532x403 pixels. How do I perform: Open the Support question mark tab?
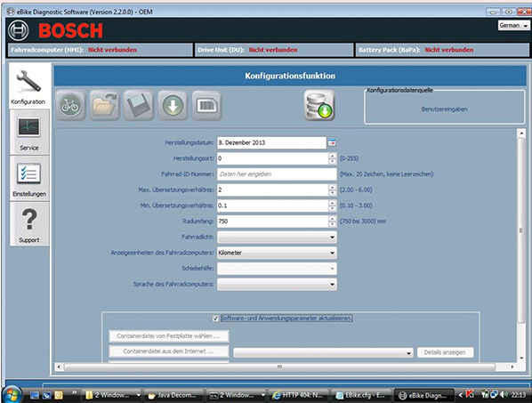pyautogui.click(x=29, y=224)
